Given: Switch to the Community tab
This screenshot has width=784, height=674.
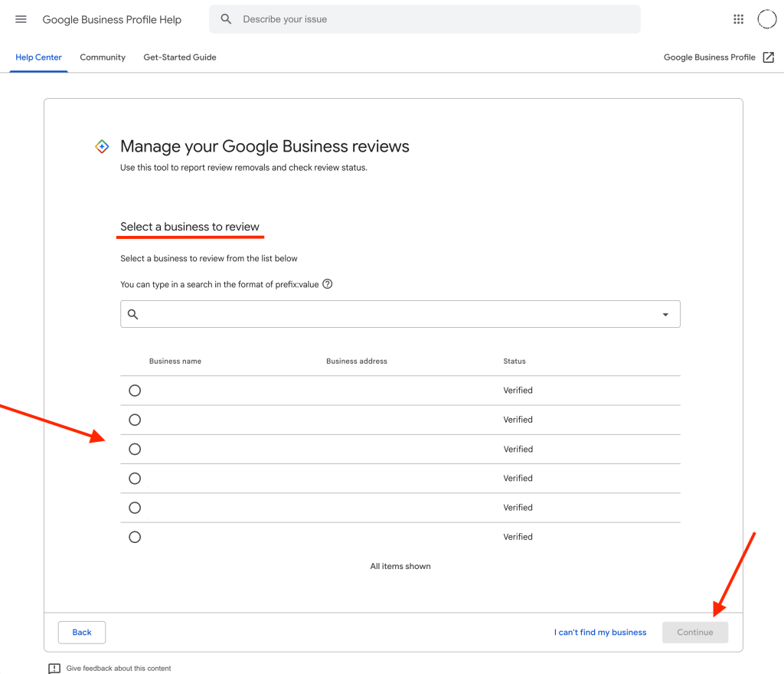Looking at the screenshot, I should 103,57.
